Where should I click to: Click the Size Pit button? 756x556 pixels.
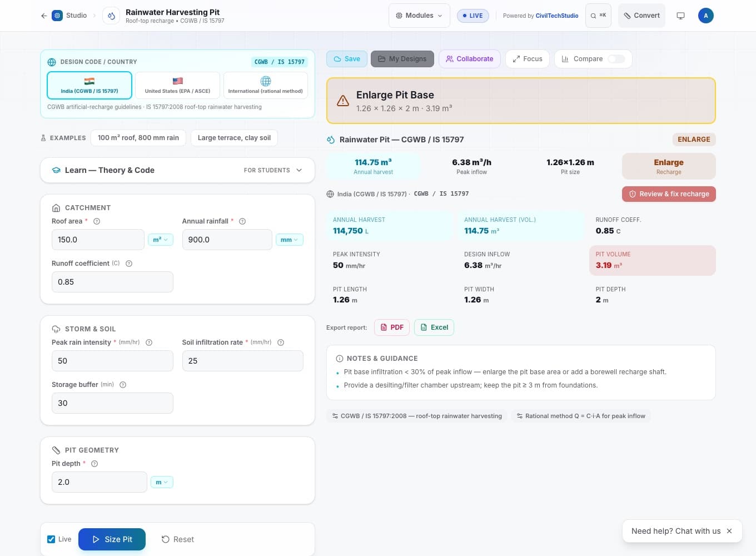(x=112, y=539)
